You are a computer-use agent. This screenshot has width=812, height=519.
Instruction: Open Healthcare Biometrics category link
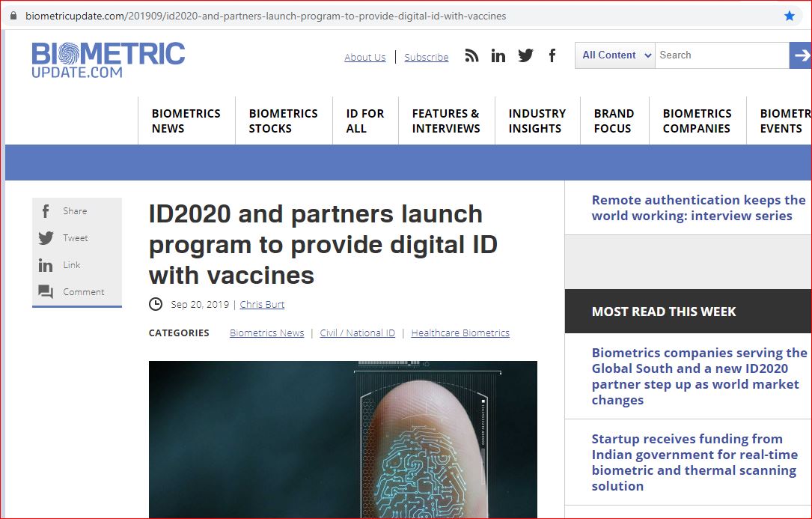tap(460, 333)
